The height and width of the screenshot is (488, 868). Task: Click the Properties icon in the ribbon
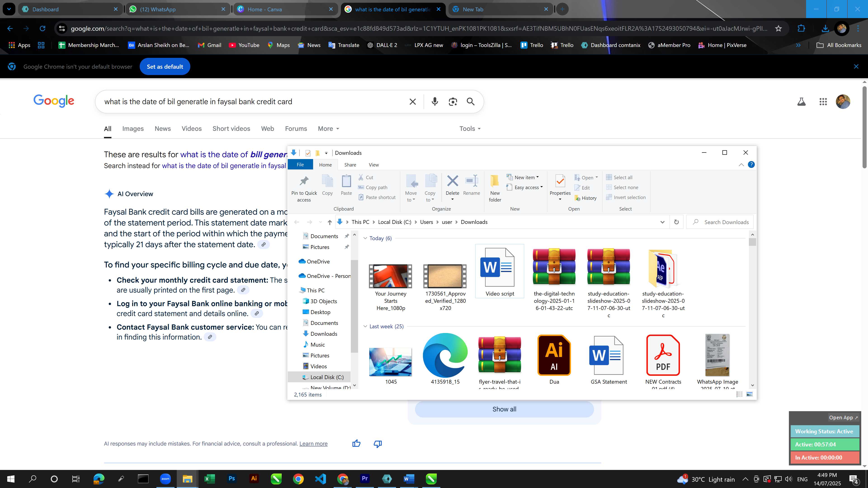pyautogui.click(x=560, y=182)
